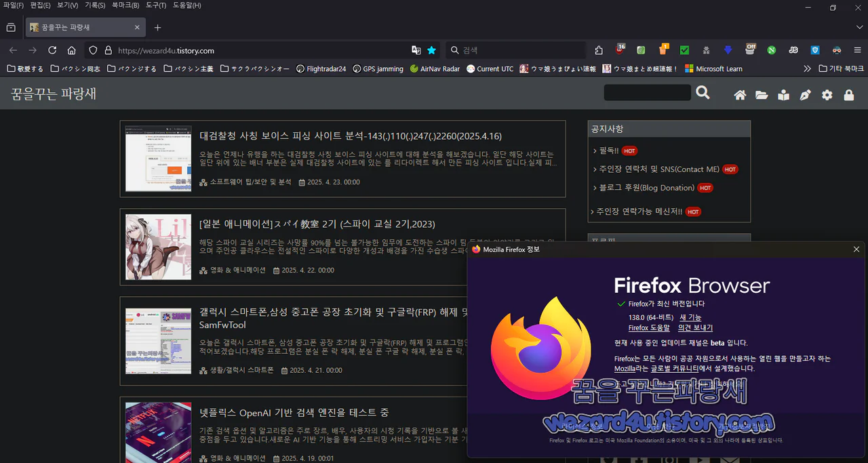Click the extension icon labeled Off

(x=750, y=49)
